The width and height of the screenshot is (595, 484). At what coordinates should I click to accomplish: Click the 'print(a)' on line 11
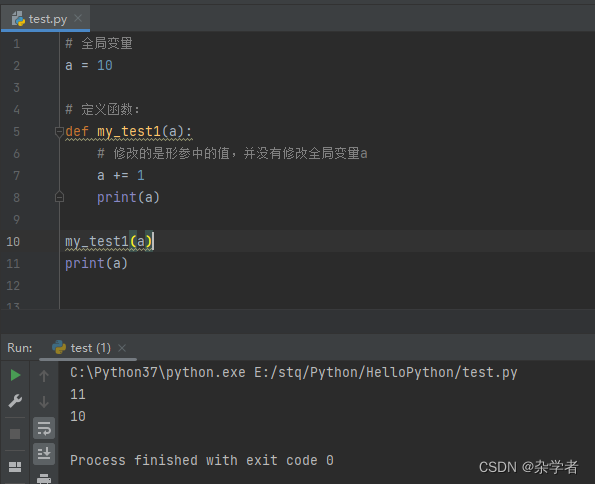[96, 263]
